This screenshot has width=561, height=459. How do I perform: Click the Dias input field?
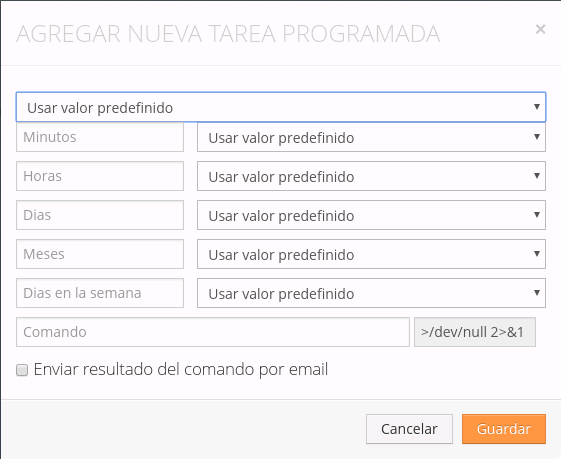(100, 215)
